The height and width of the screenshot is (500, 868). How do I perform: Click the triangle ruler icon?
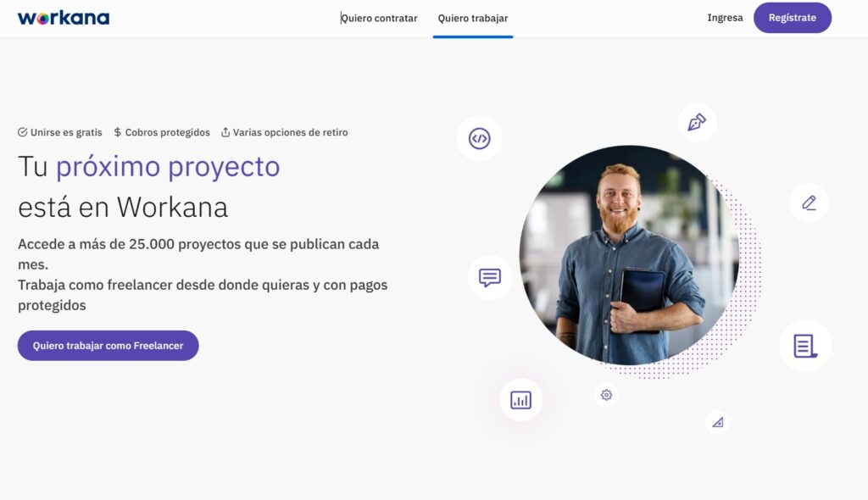pyautogui.click(x=717, y=423)
